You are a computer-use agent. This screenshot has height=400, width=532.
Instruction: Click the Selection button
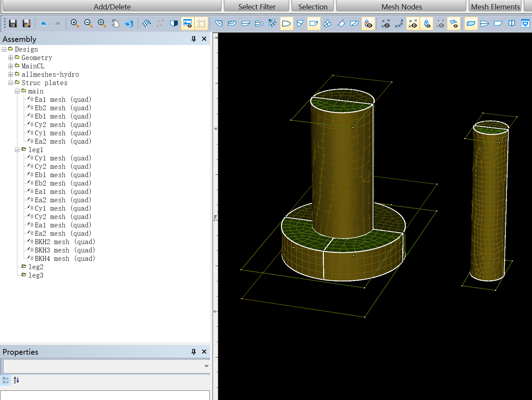point(313,7)
